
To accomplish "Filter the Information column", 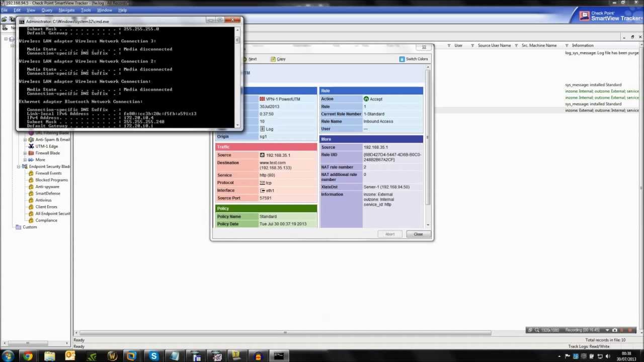I will pos(567,45).
